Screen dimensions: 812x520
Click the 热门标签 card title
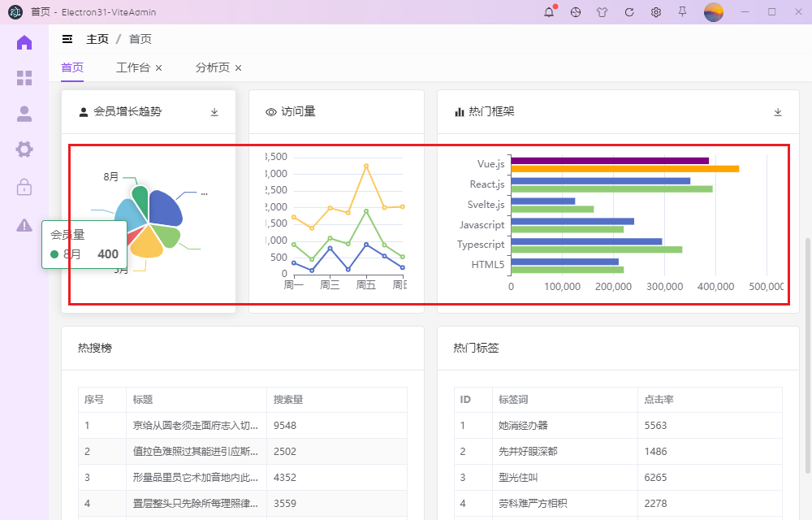[477, 348]
